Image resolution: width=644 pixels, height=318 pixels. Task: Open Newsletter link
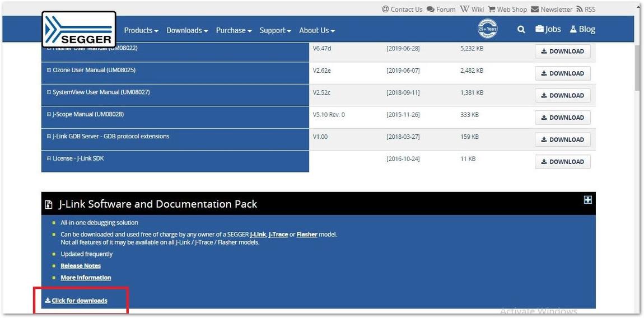coord(552,9)
